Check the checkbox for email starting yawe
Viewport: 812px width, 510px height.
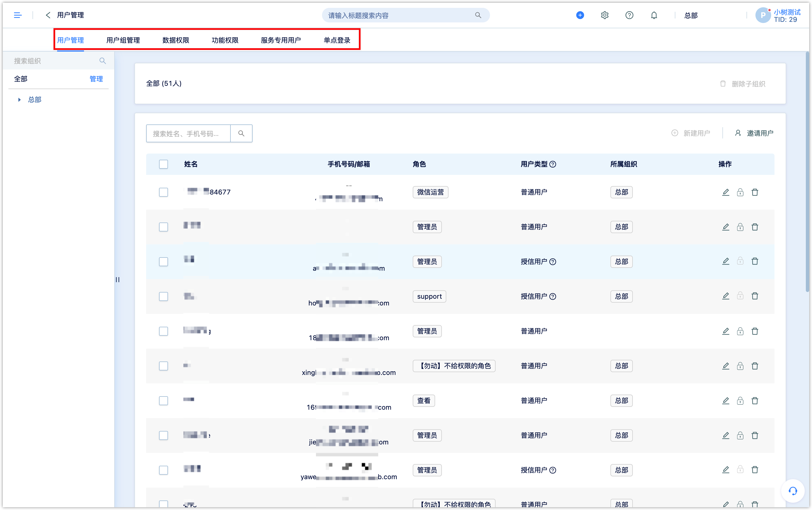164,470
